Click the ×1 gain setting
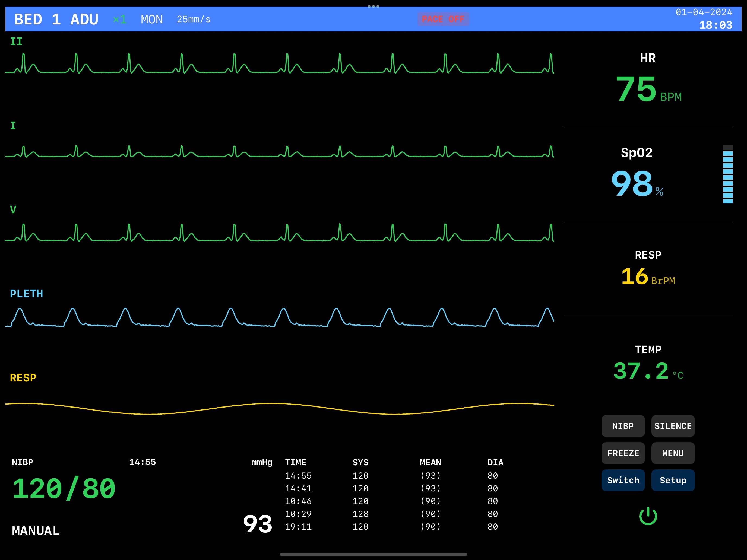This screenshot has width=747, height=560. pyautogui.click(x=120, y=20)
